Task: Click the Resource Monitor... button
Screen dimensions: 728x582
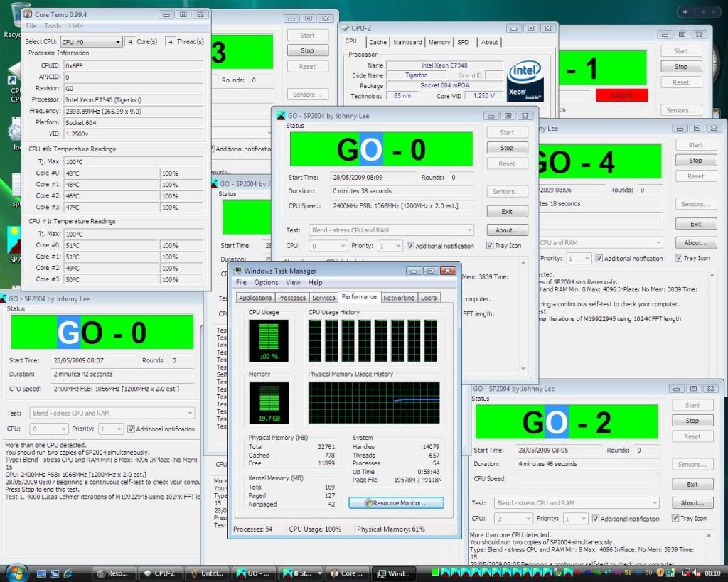Action: (397, 502)
